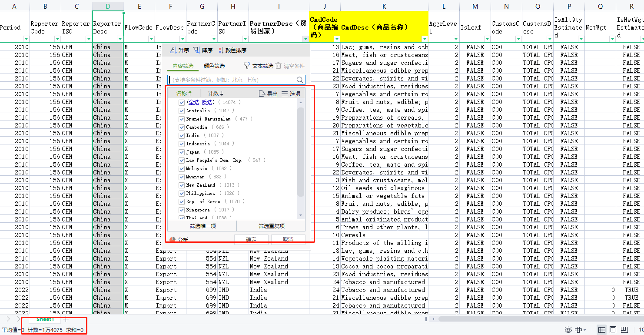Uncheck the Indonesia checkbox
The width and height of the screenshot is (644, 335).
coord(182,144)
